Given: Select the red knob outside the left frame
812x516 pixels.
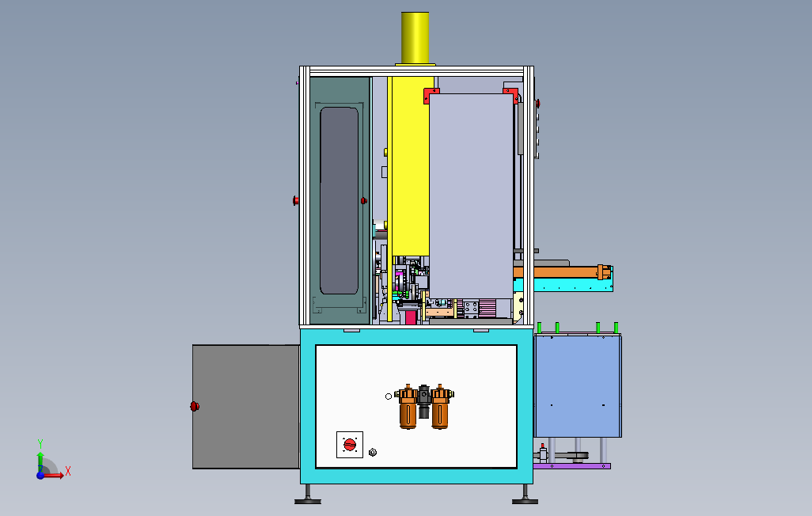Looking at the screenshot, I should [296, 200].
